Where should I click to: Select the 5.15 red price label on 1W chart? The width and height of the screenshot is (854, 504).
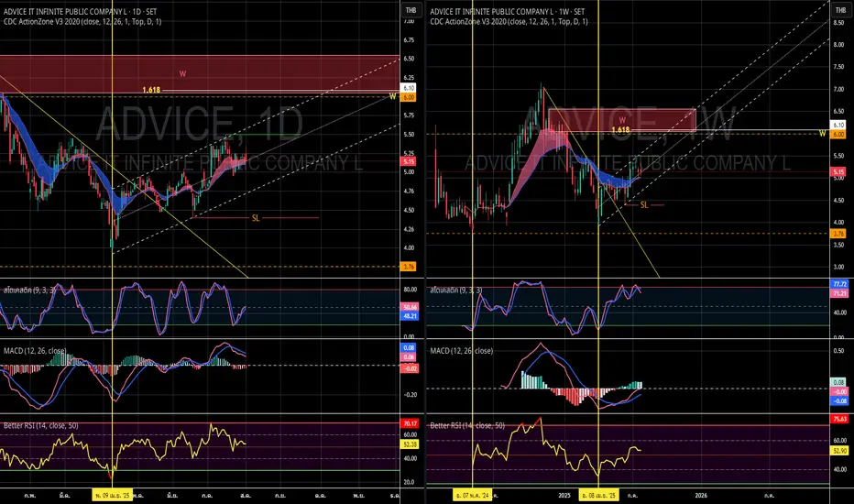point(838,171)
